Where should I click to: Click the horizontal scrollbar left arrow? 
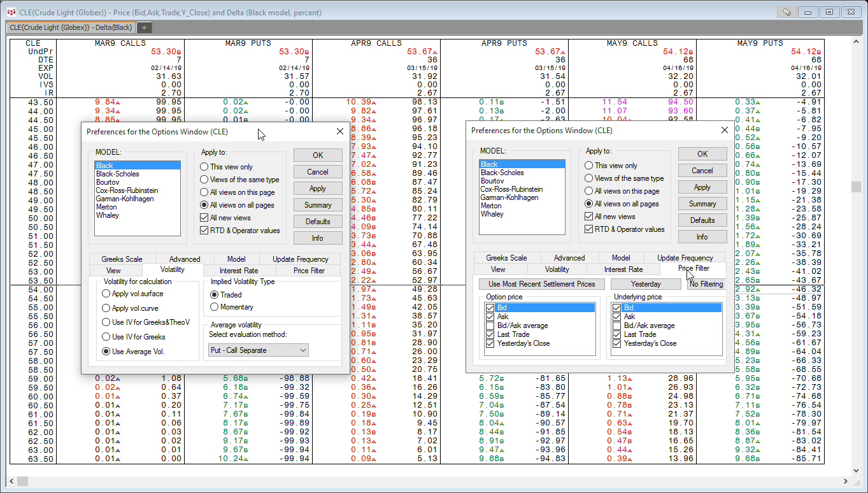tap(12, 481)
